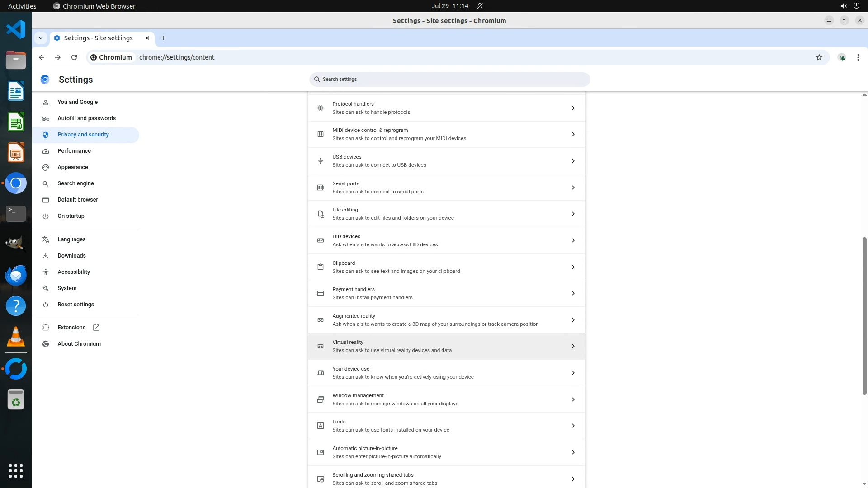This screenshot has height=488, width=868.
Task: Open the Payment handlers setting
Action: point(446,293)
